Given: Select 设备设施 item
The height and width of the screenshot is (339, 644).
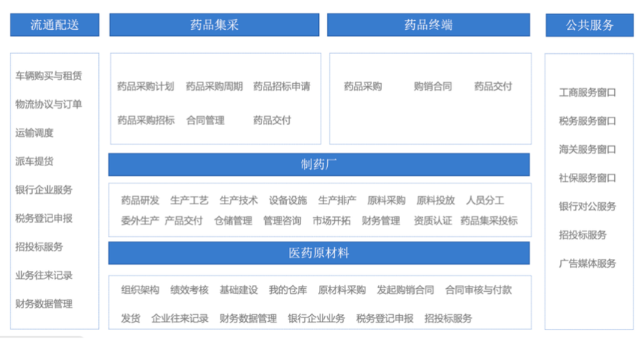Looking at the screenshot, I should (288, 201).
